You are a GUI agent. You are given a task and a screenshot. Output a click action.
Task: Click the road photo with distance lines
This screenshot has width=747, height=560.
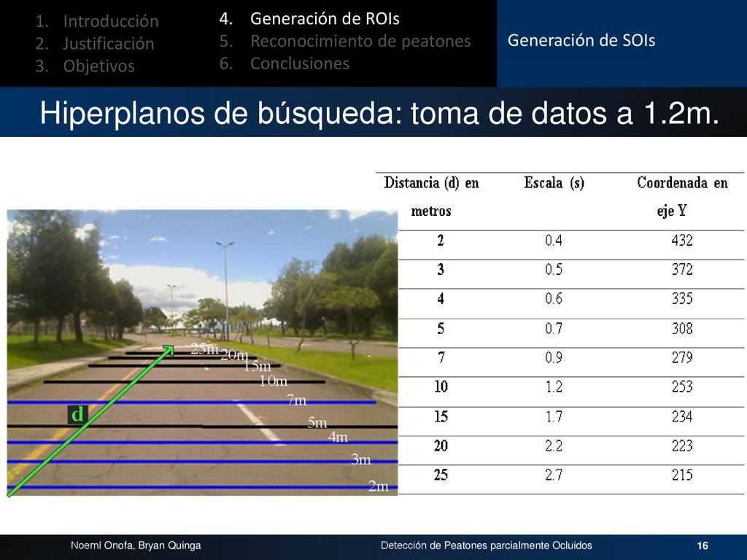[203, 353]
